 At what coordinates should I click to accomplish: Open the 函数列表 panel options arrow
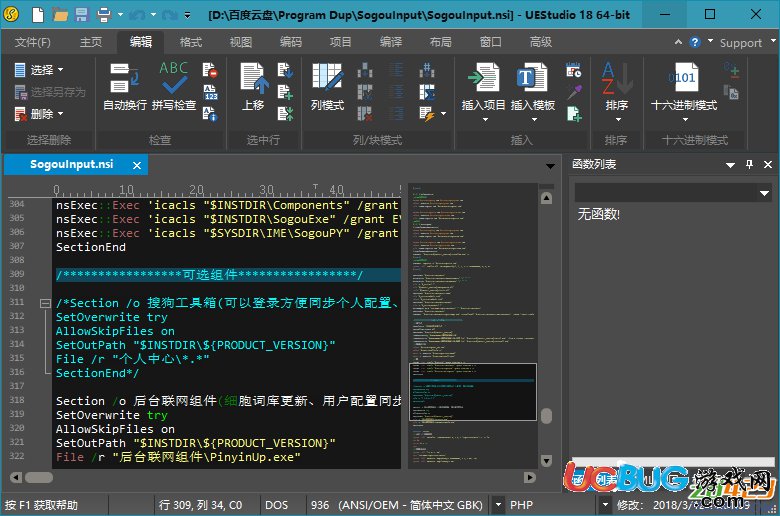click(x=730, y=165)
